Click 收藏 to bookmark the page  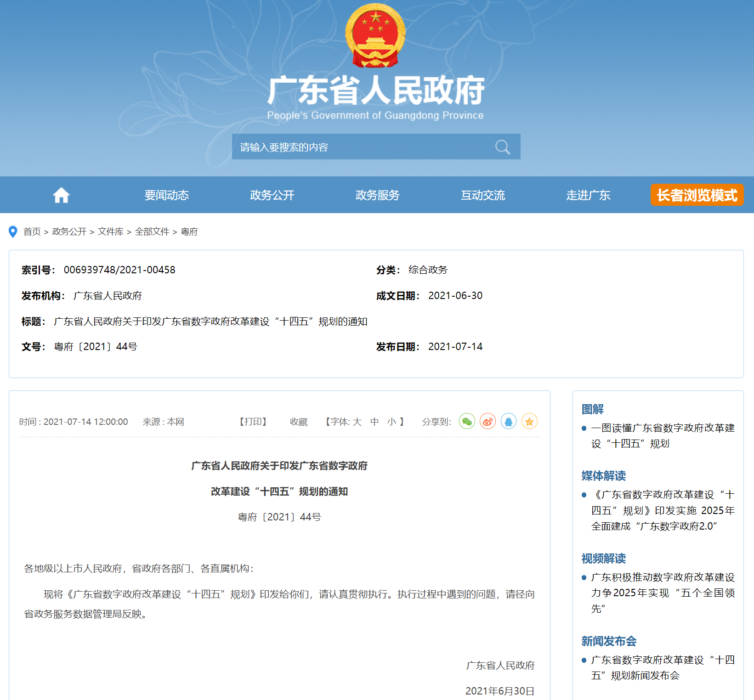click(x=299, y=422)
